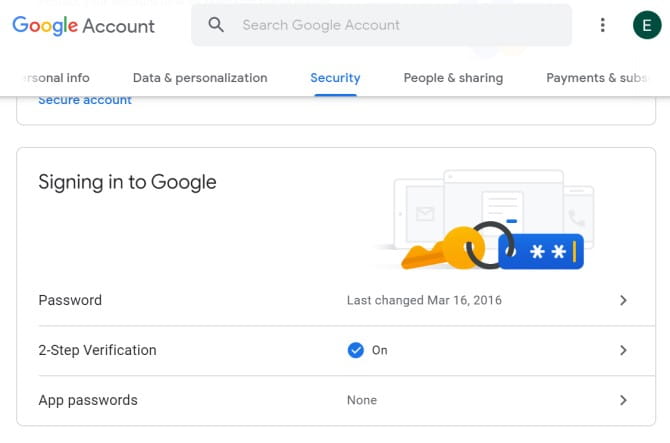Open the account avatar with letter E
670x443 pixels.
[x=646, y=25]
